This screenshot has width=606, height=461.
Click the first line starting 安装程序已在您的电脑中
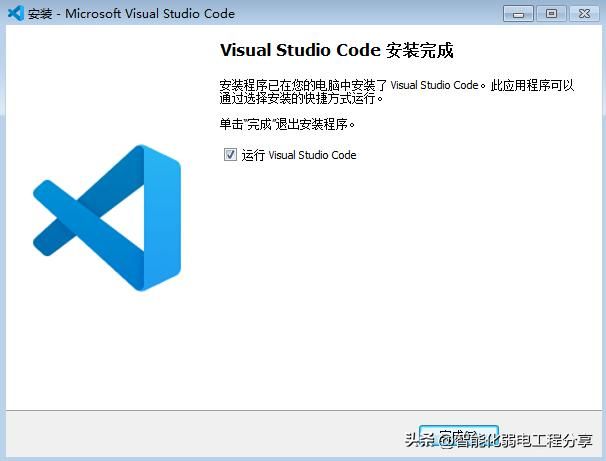[x=396, y=85]
